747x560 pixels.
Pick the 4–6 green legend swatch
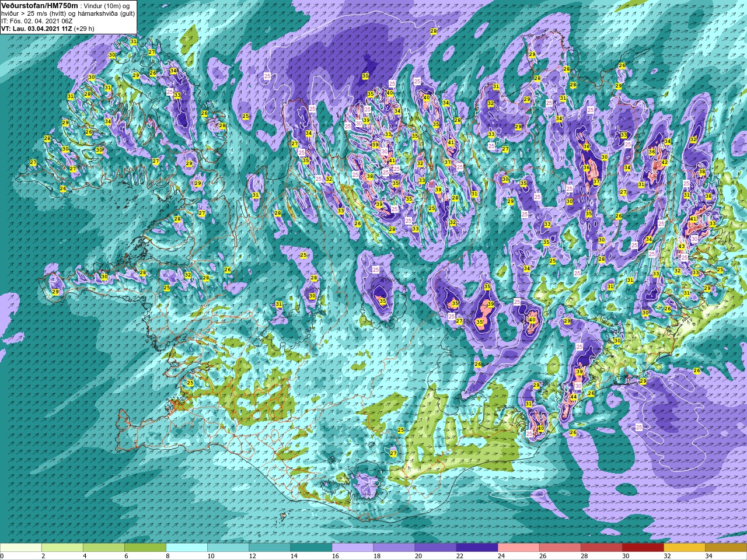click(x=104, y=548)
